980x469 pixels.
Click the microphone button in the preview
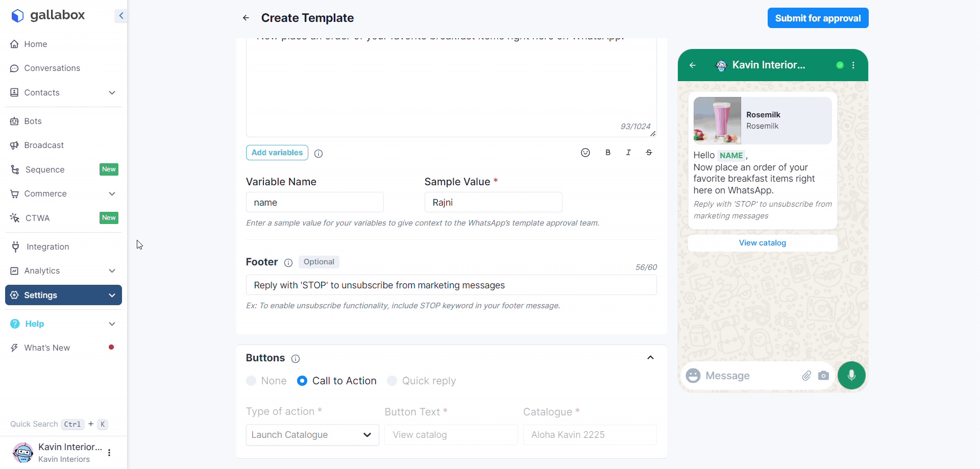pyautogui.click(x=851, y=376)
